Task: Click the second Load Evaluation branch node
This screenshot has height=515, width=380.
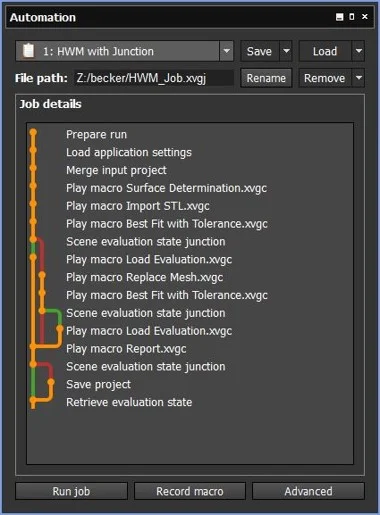Action: [59, 329]
